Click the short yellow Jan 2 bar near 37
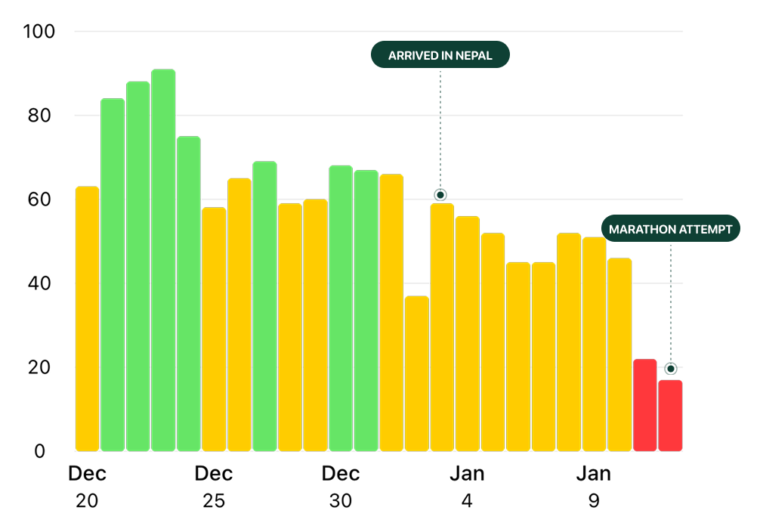 tap(417, 373)
